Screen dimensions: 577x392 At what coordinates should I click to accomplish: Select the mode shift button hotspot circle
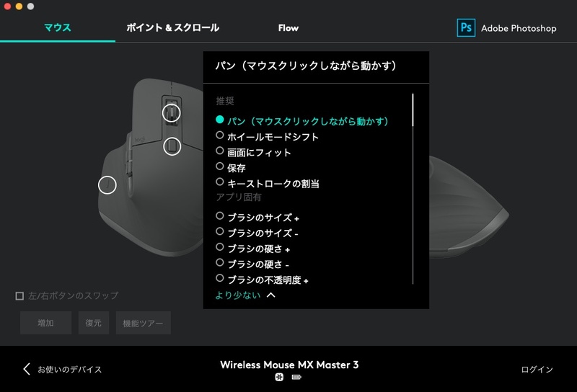(172, 146)
